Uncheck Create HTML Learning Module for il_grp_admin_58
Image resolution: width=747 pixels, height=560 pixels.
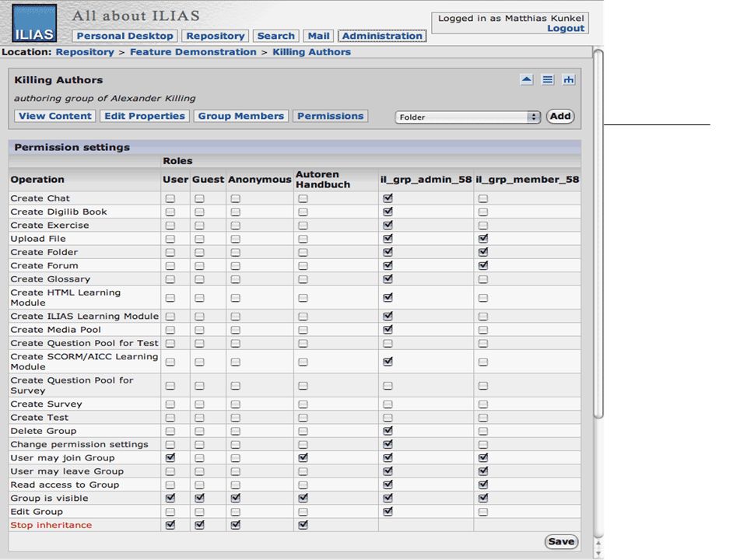point(388,298)
